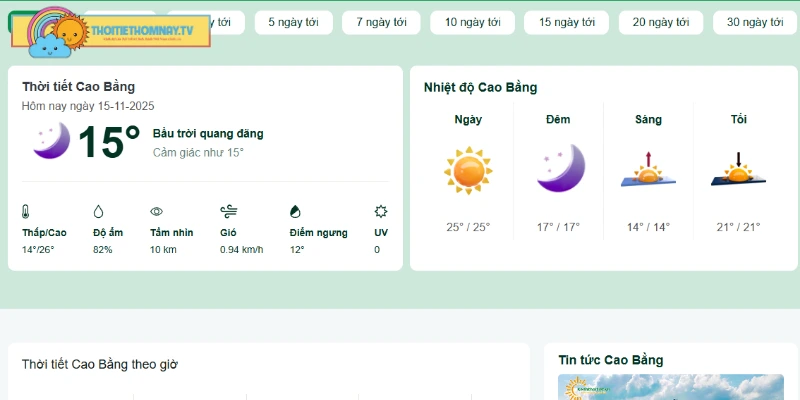The height and width of the screenshot is (400, 800).
Task: Click the dew point icon above Điểm ngưng
Action: point(295,211)
